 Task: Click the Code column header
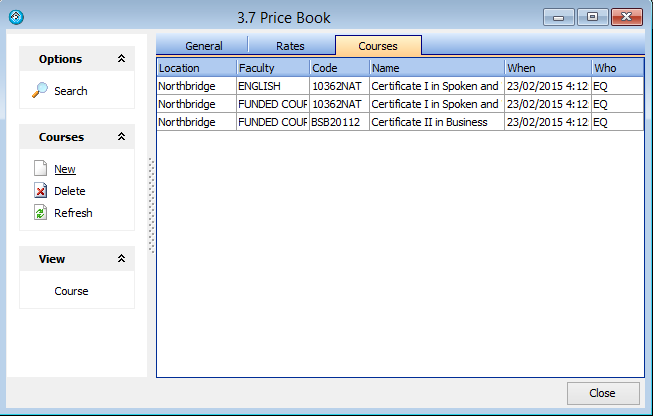(338, 68)
